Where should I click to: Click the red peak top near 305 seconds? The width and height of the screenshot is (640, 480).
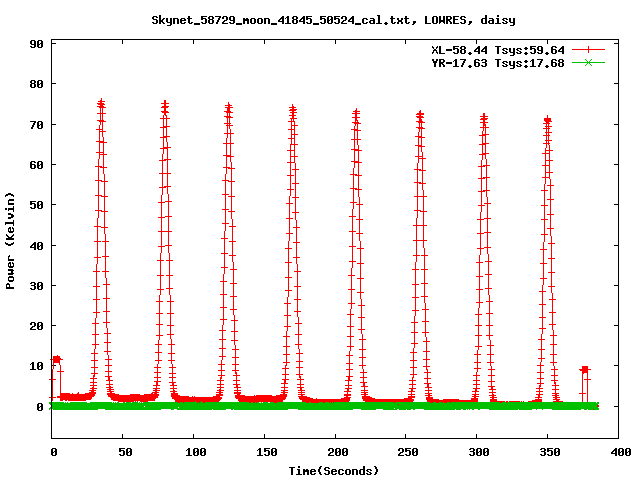pos(484,117)
